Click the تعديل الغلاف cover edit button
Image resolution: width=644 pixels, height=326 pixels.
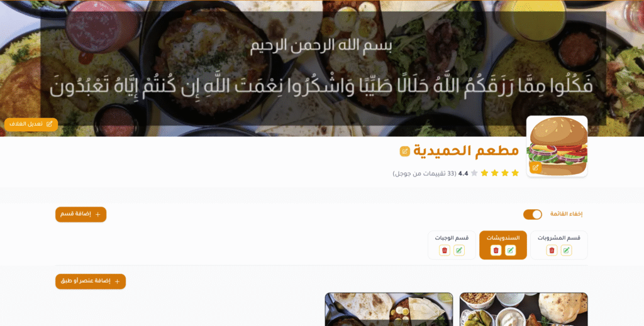pos(31,124)
